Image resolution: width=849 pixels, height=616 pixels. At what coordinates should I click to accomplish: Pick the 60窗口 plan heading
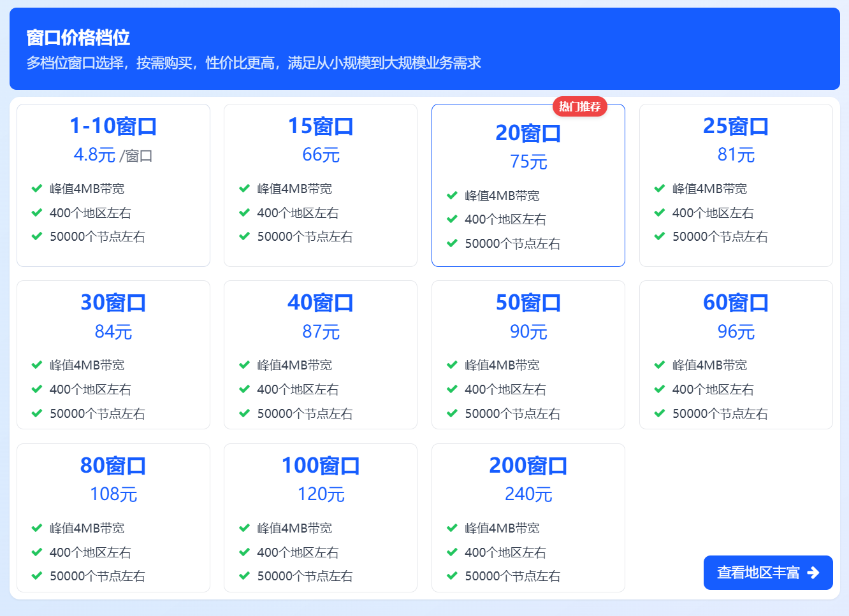pos(736,303)
